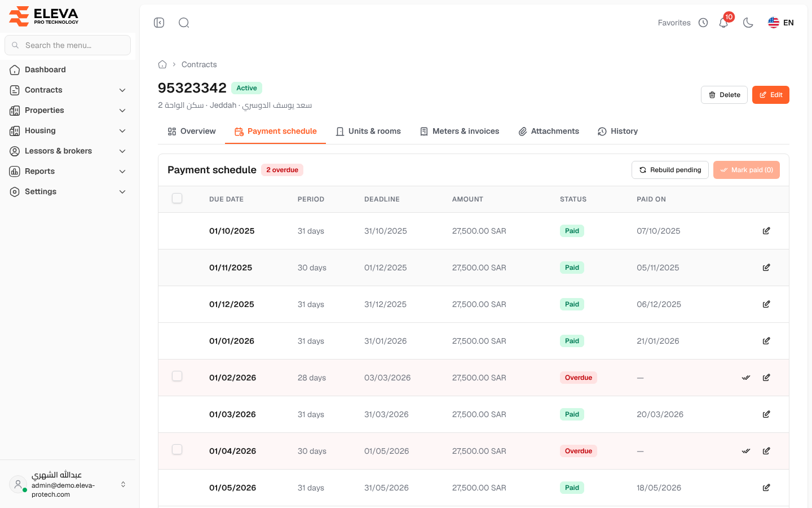Open the Favorites link
The height and width of the screenshot is (508, 812).
[x=674, y=23]
